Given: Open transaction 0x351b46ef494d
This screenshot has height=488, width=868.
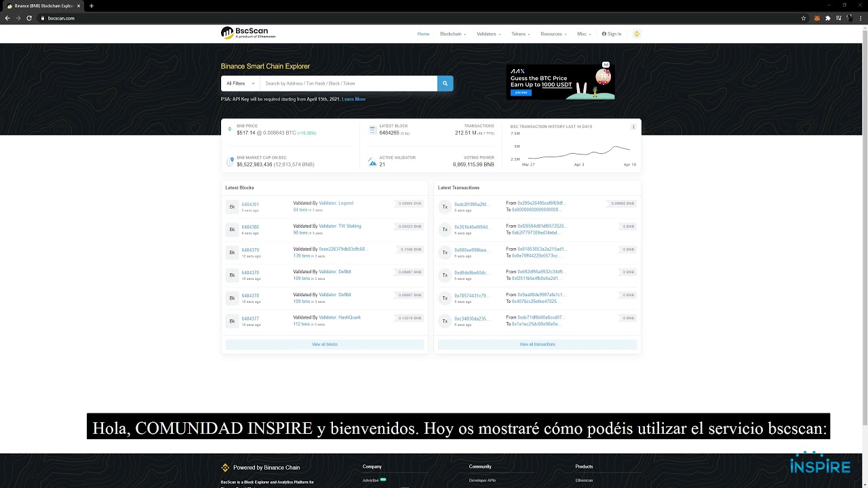Looking at the screenshot, I should [473, 227].
